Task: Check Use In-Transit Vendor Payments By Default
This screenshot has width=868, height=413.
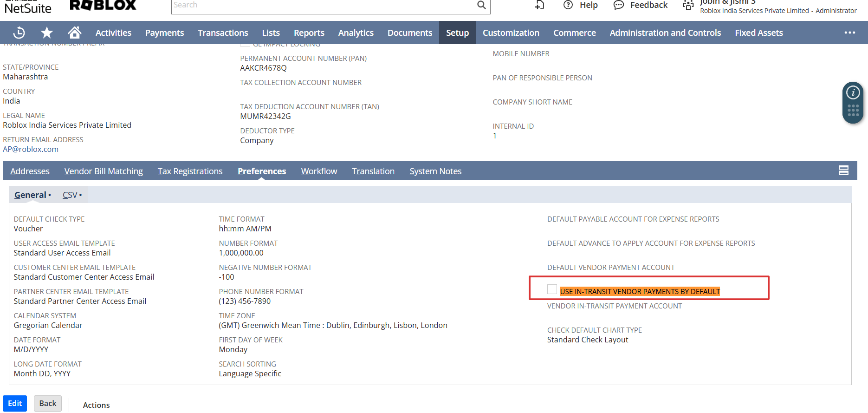Action: point(552,289)
